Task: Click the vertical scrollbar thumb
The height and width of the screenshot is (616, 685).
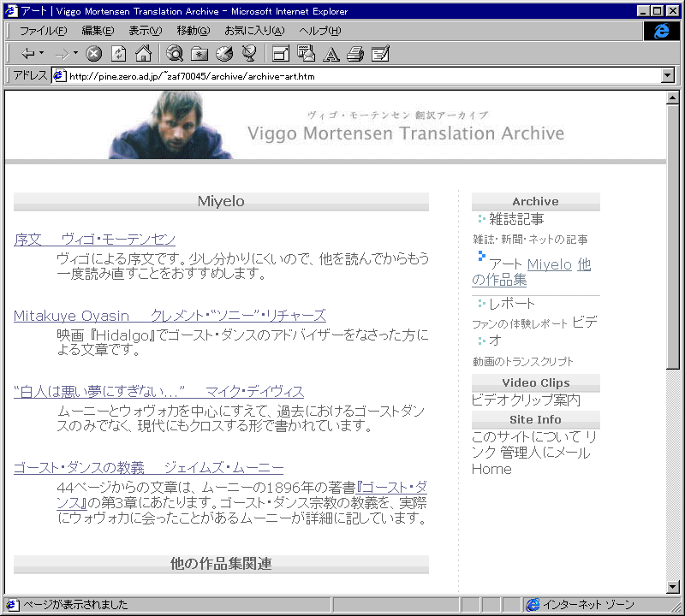Action: point(673,237)
